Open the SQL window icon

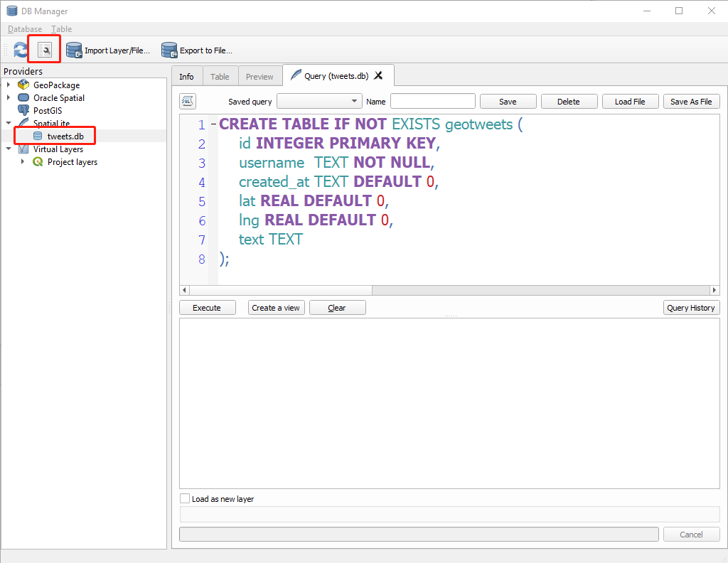[x=43, y=49]
